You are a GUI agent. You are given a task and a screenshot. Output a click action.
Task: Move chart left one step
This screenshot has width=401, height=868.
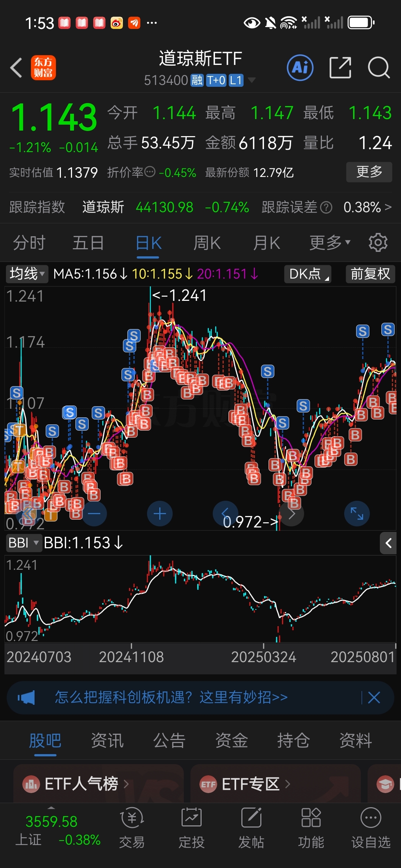[x=225, y=514]
